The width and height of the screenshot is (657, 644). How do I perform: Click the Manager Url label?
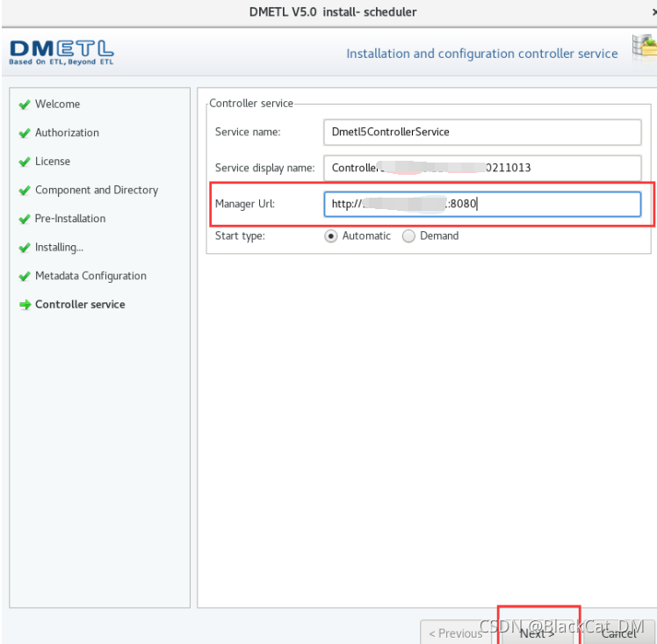[x=245, y=204]
